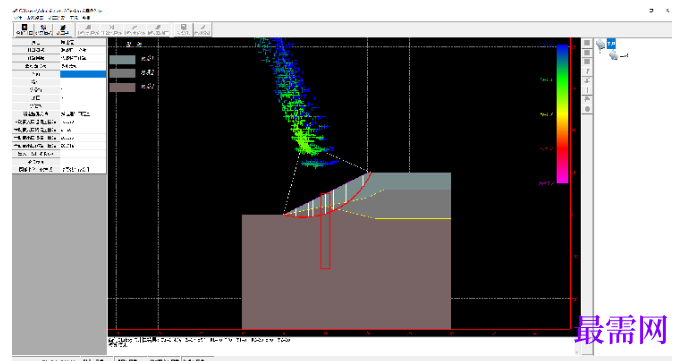Select the child node under the tree root
Screen dimensions: 686x361
point(624,56)
